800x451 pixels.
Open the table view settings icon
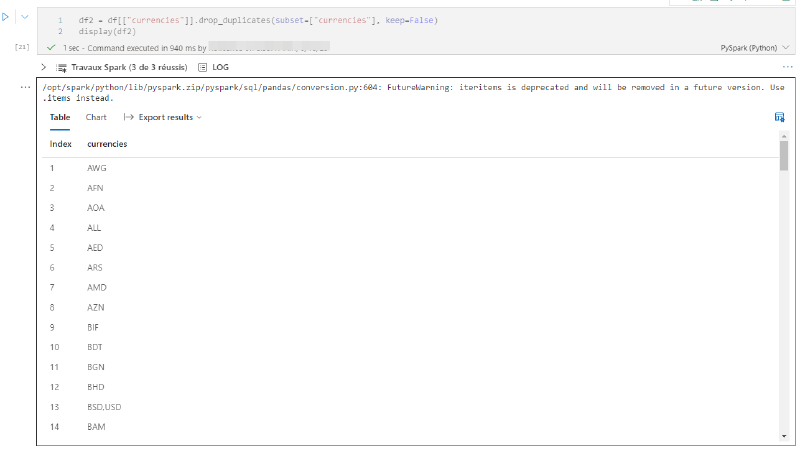[779, 117]
